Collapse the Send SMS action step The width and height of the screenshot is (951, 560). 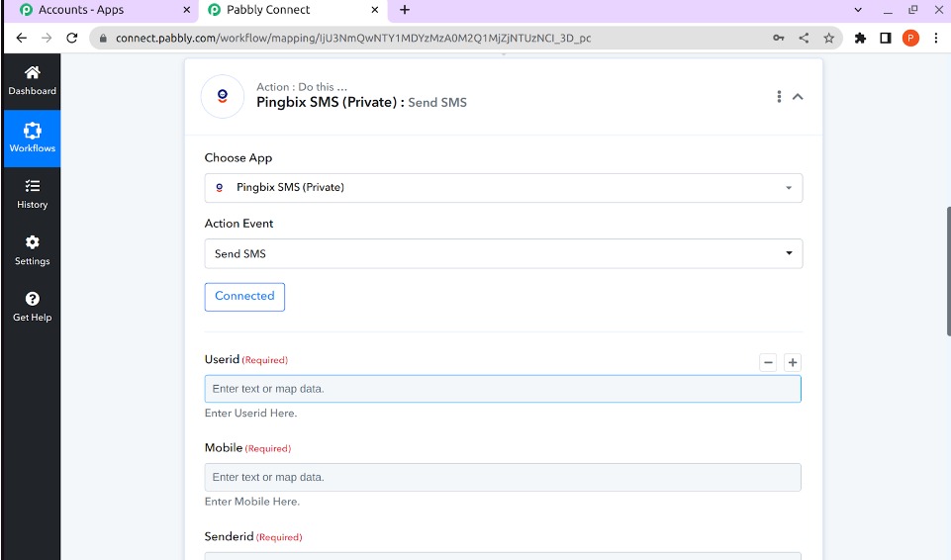click(798, 97)
